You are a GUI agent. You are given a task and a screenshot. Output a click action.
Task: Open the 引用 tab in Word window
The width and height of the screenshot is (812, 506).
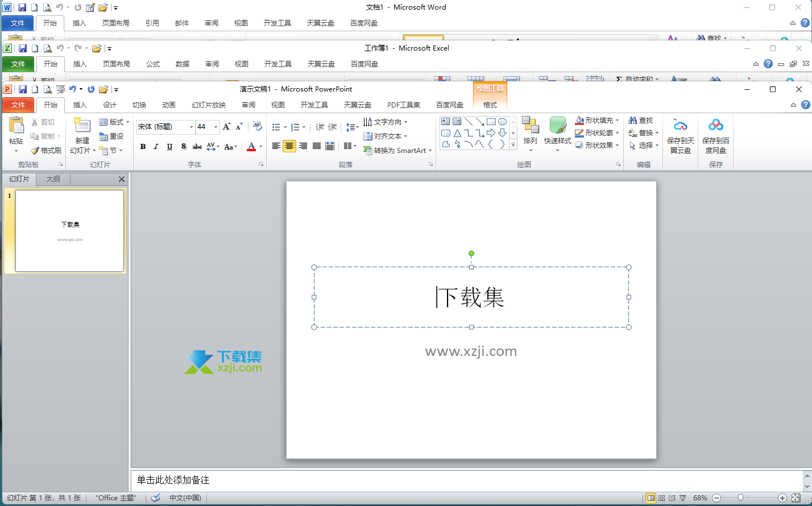[x=152, y=23]
